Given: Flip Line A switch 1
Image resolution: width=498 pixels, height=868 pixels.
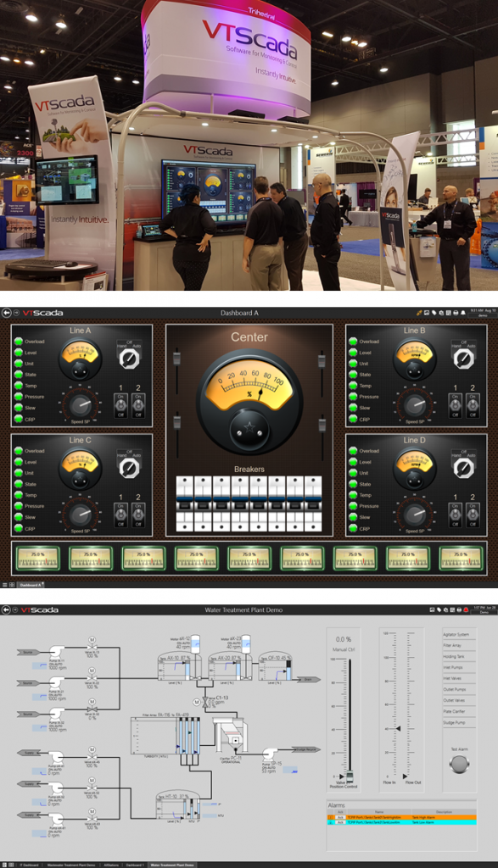Looking at the screenshot, I should click(x=120, y=406).
